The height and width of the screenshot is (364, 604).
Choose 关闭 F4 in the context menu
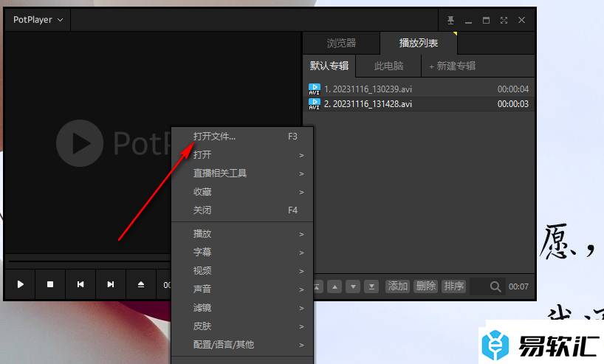point(242,210)
